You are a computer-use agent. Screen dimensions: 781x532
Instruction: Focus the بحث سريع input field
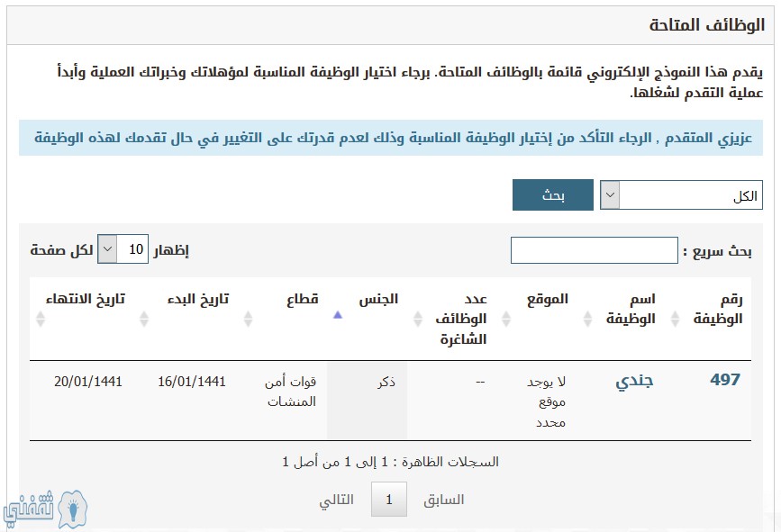tap(595, 250)
